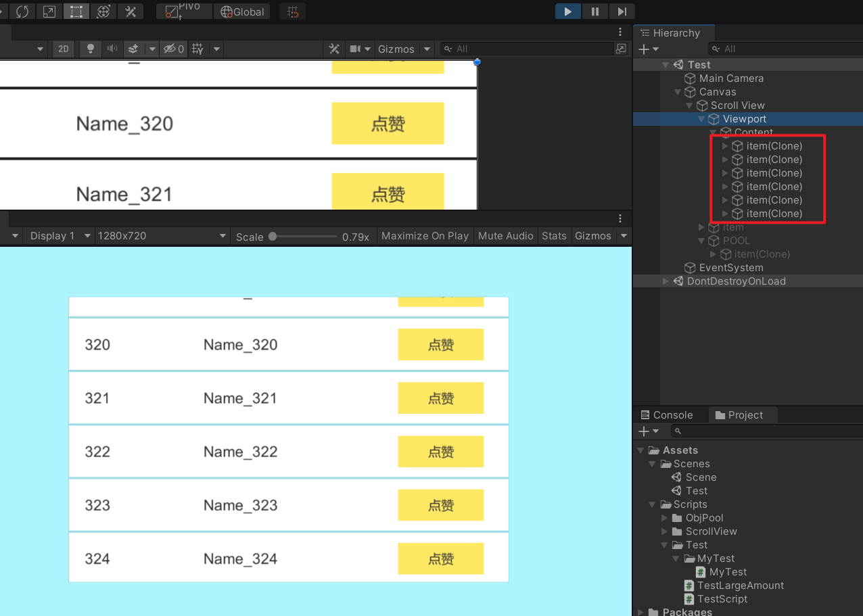
Task: Toggle the Global handle rotation button
Action: click(x=241, y=11)
